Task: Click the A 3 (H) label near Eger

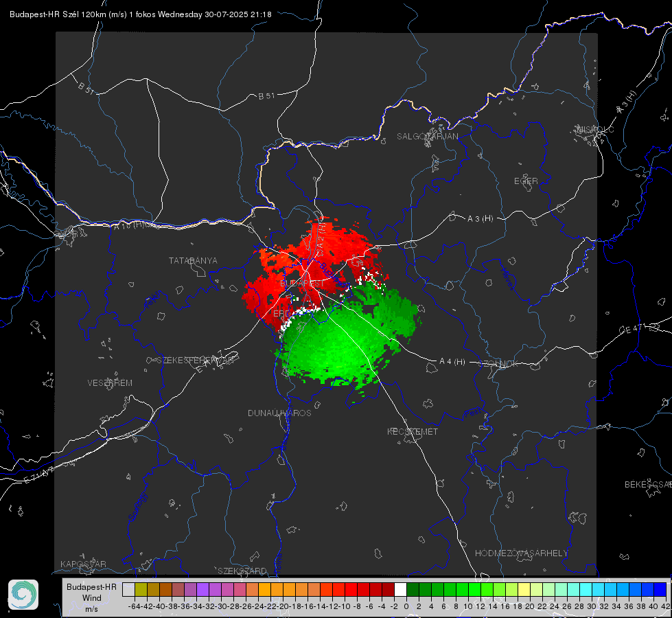Action: click(x=480, y=219)
